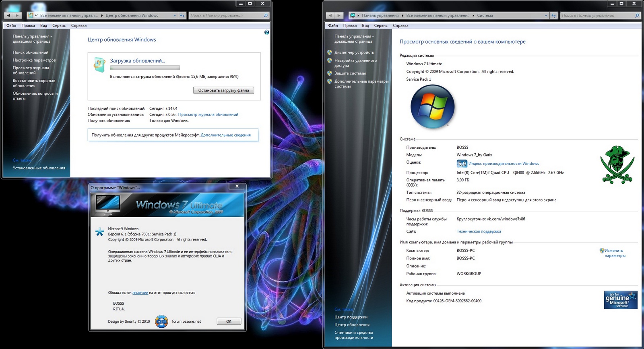Image resolution: width=644 pixels, height=349 pixels.
Task: Open Обновления: вопросы и ответы sidebar link
Action: pos(35,96)
